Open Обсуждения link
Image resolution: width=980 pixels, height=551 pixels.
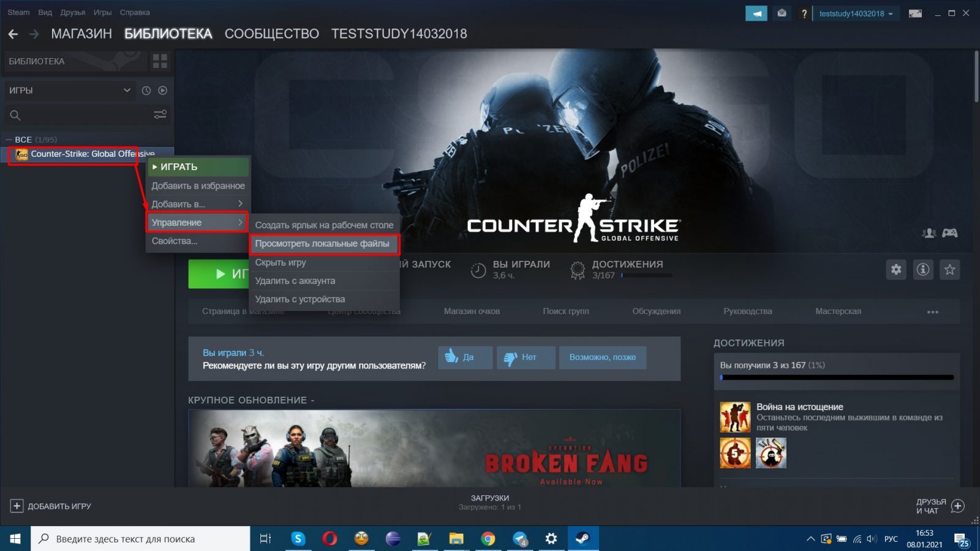[656, 311]
